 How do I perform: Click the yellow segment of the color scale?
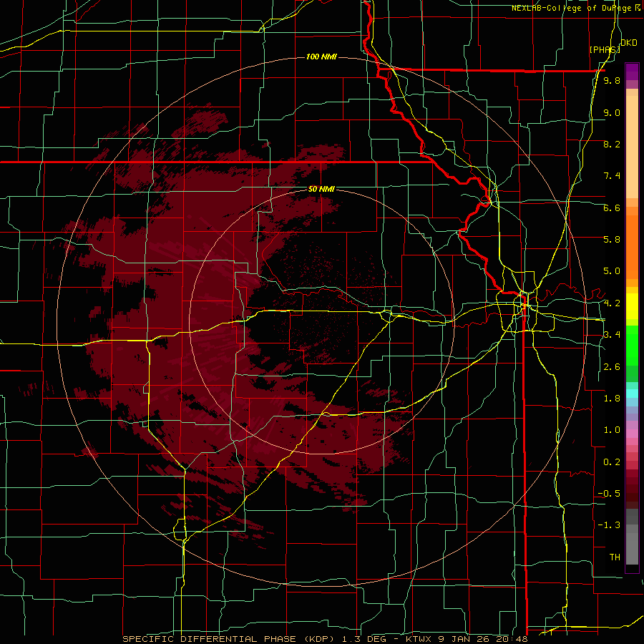(x=632, y=306)
